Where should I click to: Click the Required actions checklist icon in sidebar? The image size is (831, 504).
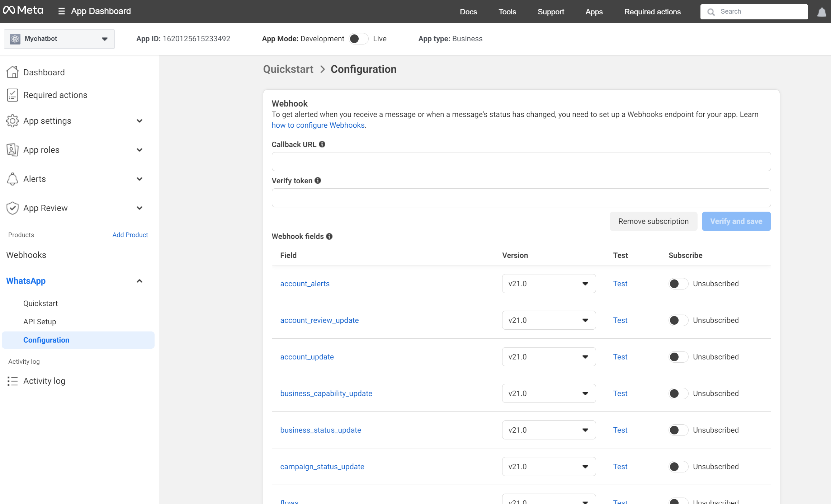tap(12, 95)
